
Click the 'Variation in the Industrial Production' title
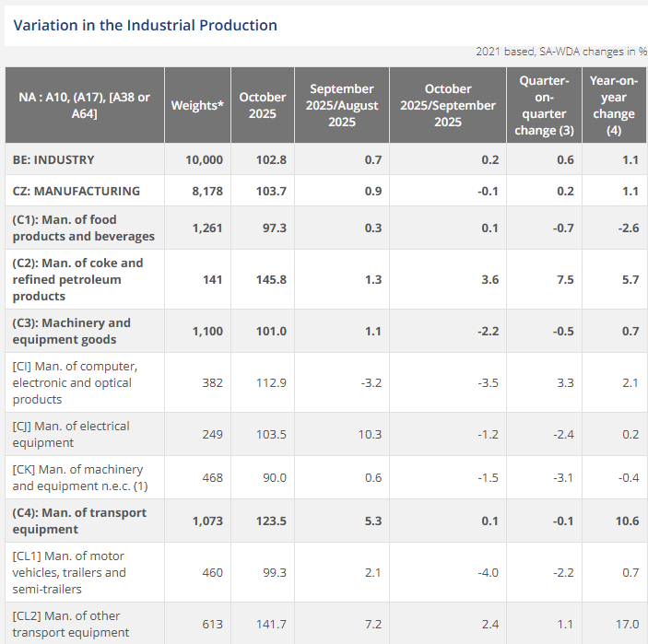pos(145,25)
